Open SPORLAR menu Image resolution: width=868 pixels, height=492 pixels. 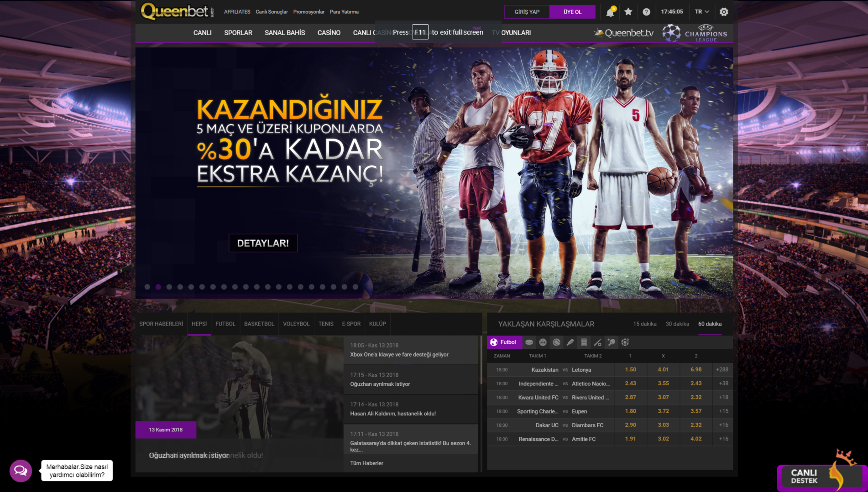pos(238,33)
